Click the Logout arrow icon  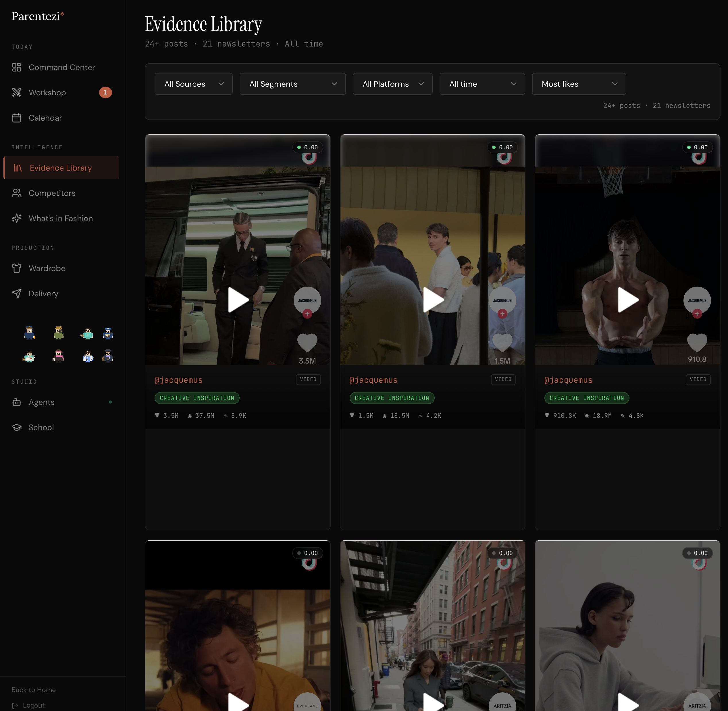pyautogui.click(x=15, y=705)
